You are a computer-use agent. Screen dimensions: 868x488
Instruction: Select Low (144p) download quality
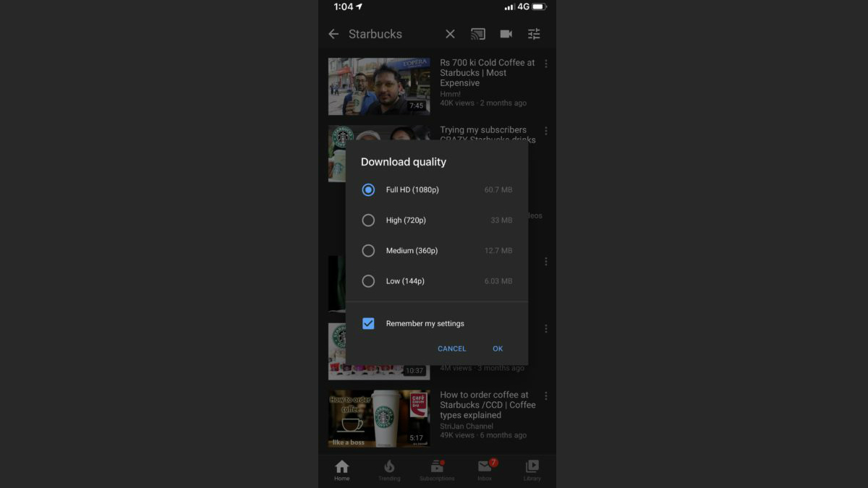point(368,281)
